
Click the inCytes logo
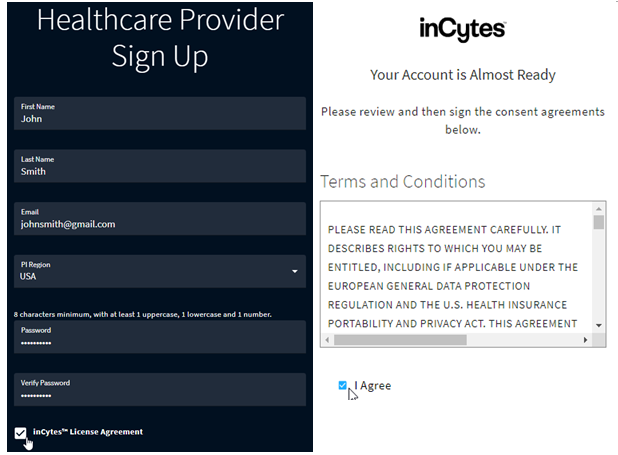tap(462, 31)
